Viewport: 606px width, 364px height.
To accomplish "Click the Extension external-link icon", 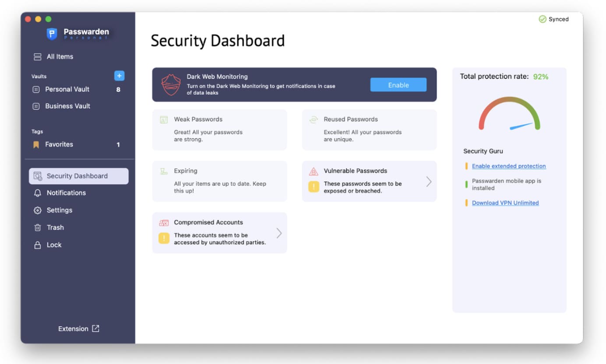I will coord(95,329).
